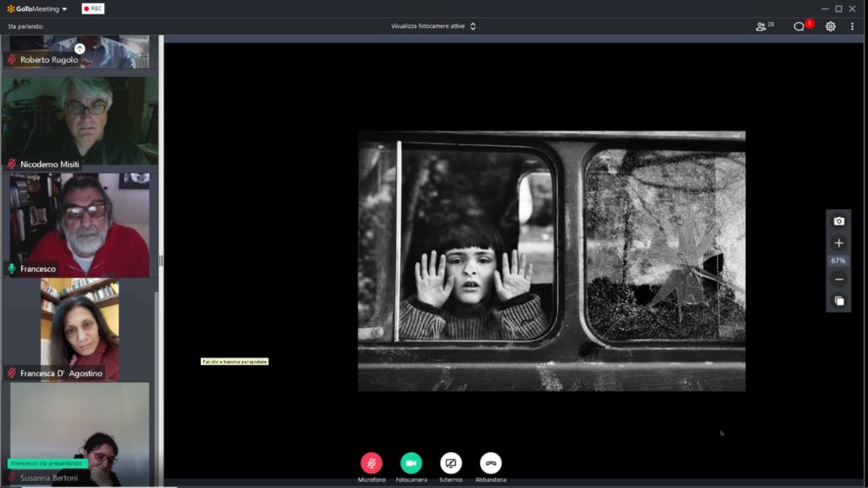Toggle the Fotocamera camera button

coord(411,463)
